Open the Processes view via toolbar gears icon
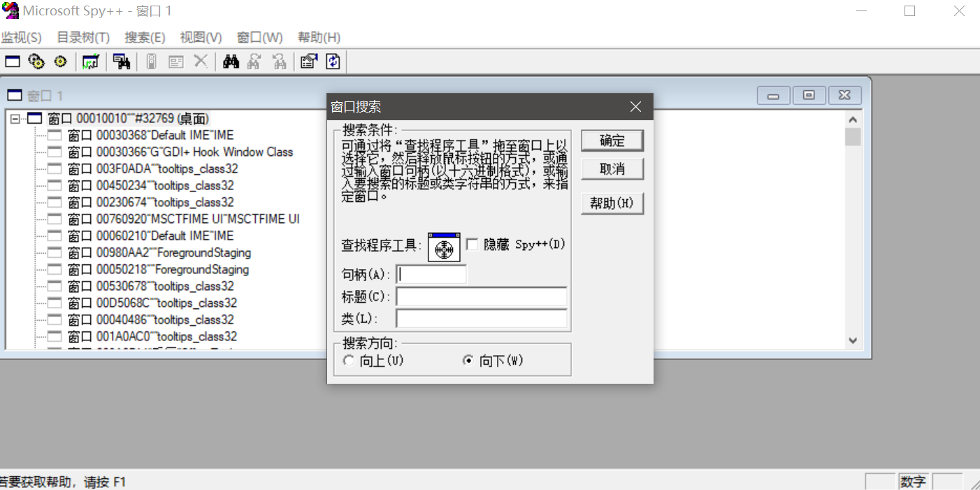The height and width of the screenshot is (490, 980). 36,62
